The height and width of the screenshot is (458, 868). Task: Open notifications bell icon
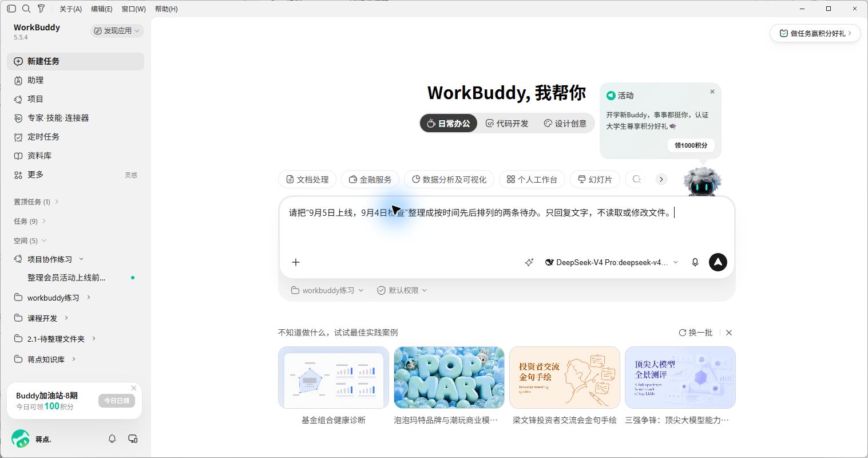[x=112, y=439]
